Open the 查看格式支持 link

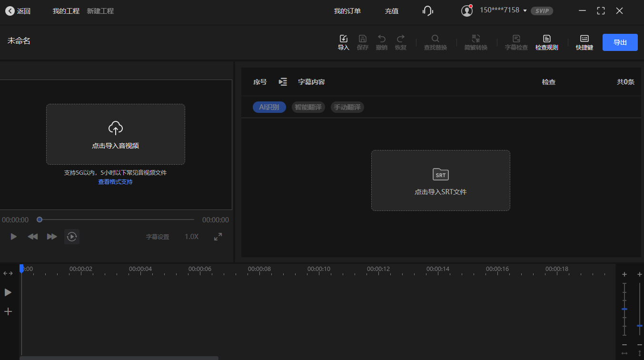115,181
